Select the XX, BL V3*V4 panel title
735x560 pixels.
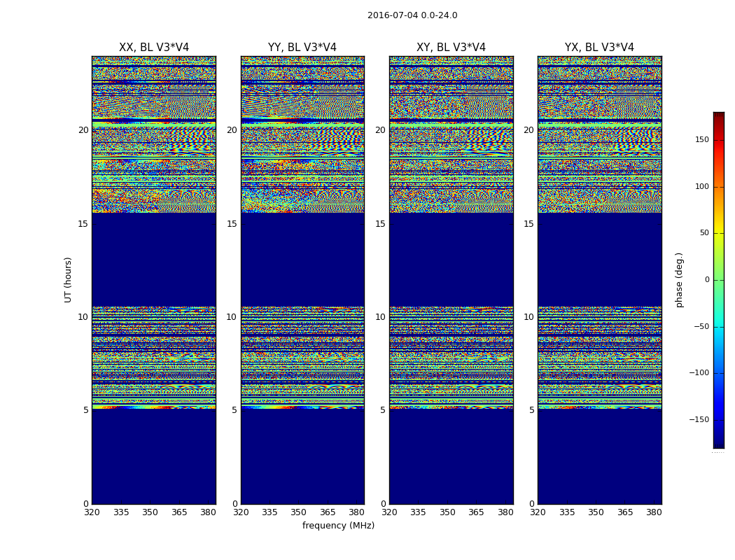pyautogui.click(x=154, y=48)
